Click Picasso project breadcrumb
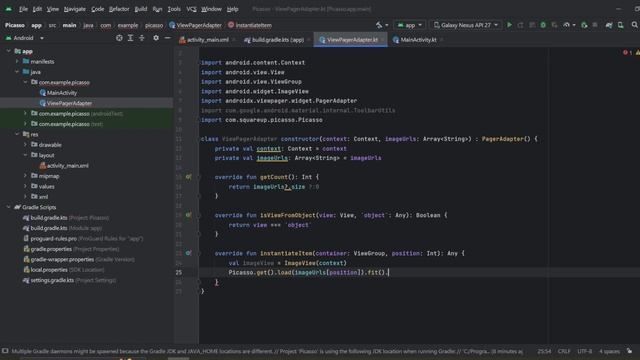 pyautogui.click(x=15, y=25)
